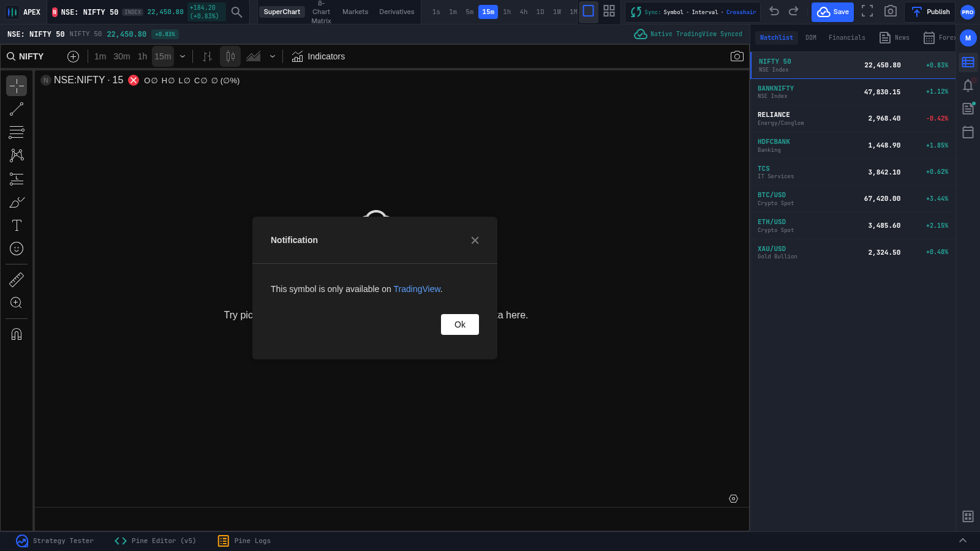This screenshot has width=980, height=551.
Task: Select the 1W top interval
Action: [557, 12]
